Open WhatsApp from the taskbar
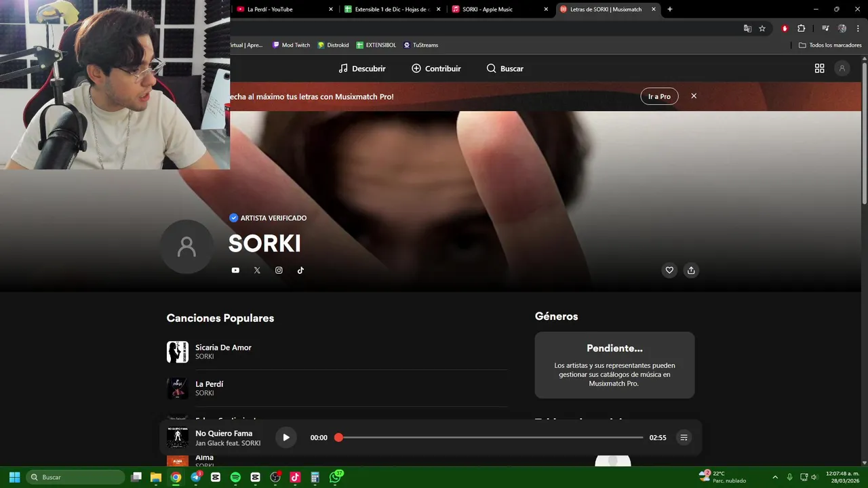 [335, 477]
